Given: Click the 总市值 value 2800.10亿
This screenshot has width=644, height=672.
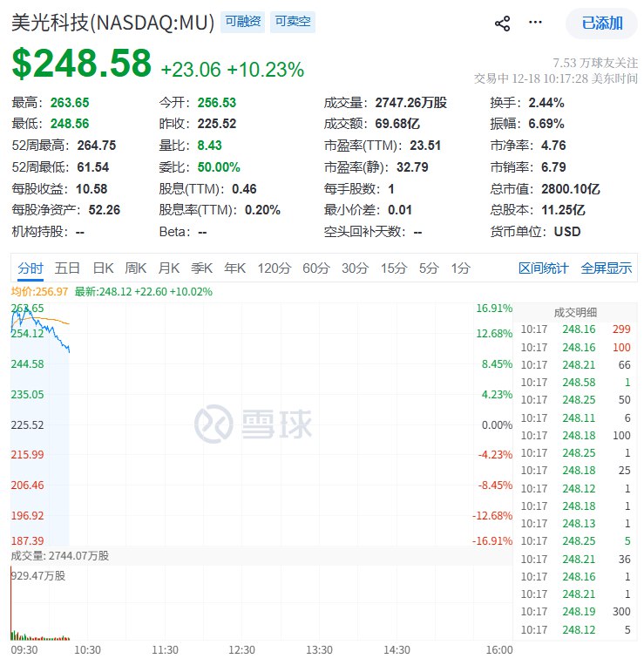Looking at the screenshot, I should pos(571,189).
